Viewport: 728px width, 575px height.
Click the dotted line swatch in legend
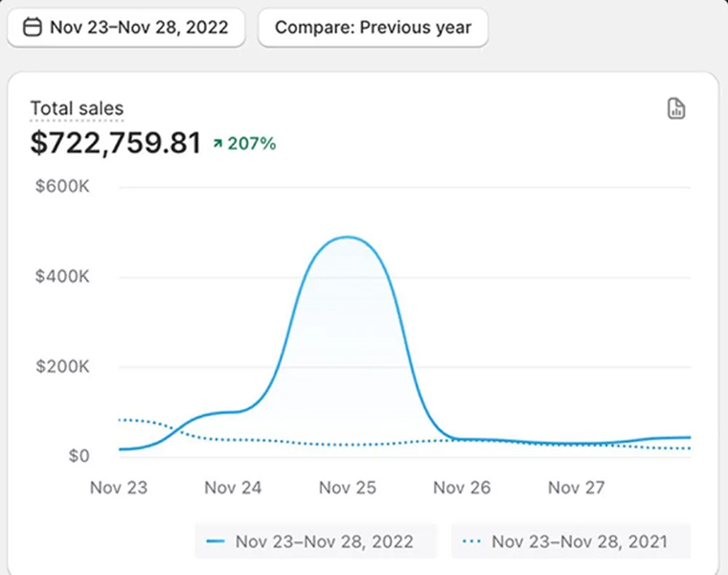pyautogui.click(x=470, y=541)
